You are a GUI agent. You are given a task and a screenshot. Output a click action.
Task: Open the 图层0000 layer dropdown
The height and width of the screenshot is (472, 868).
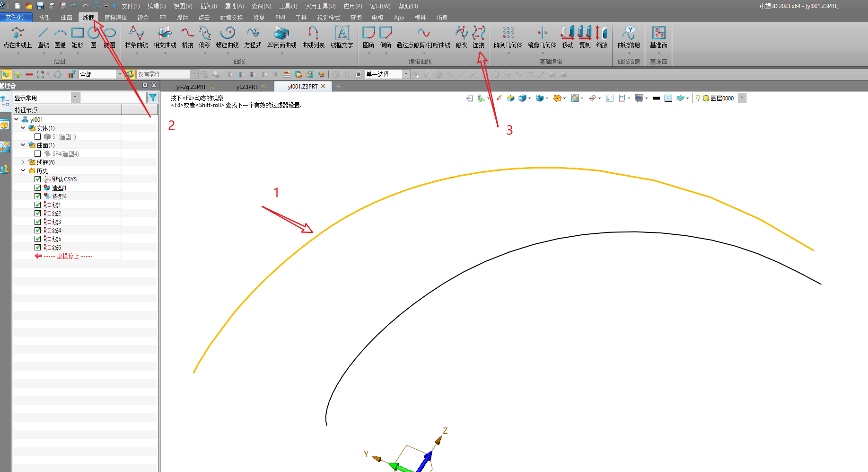tap(742, 98)
